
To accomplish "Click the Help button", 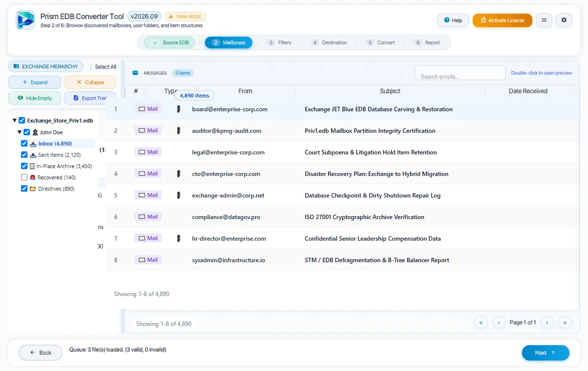I will 453,20.
